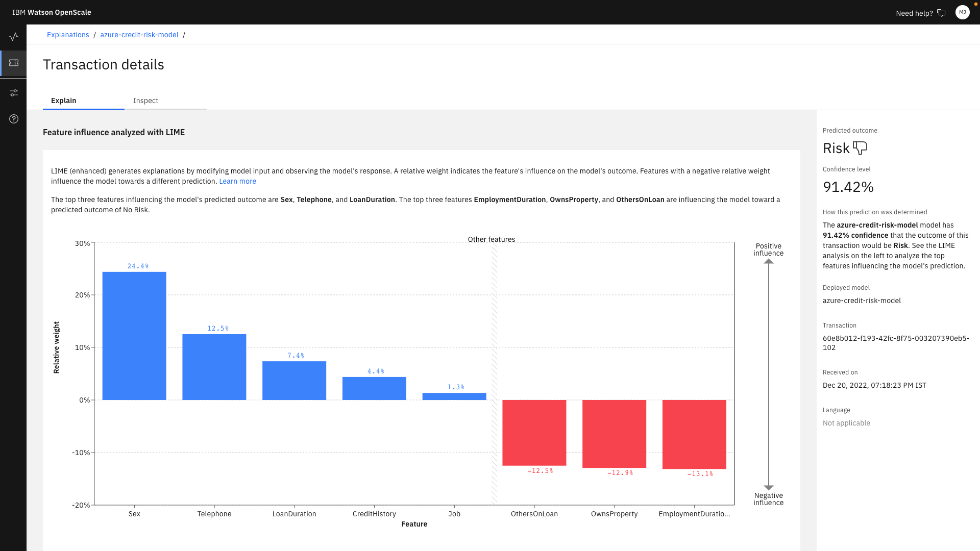Click the red OwnsProperty bar

click(614, 434)
